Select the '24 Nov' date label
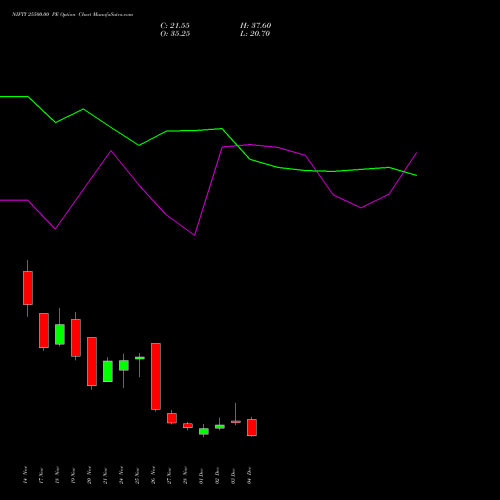The width and height of the screenshot is (500, 500). pos(121,475)
